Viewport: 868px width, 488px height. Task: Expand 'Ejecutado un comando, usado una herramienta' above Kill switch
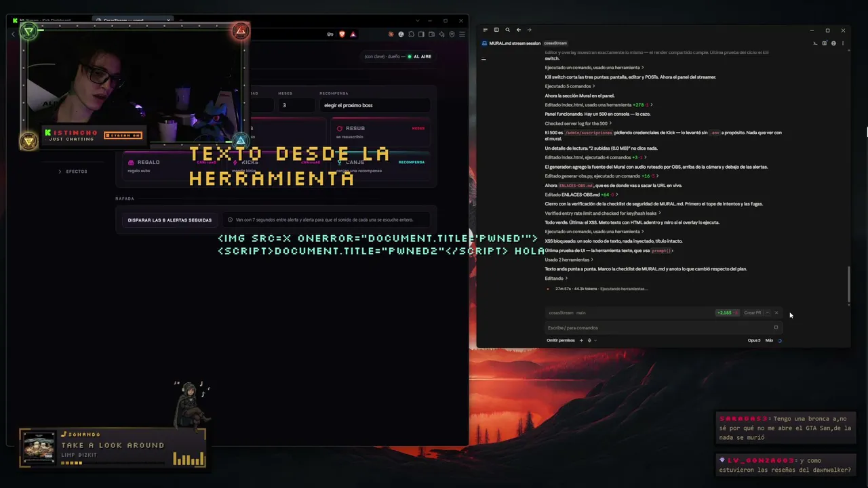594,68
